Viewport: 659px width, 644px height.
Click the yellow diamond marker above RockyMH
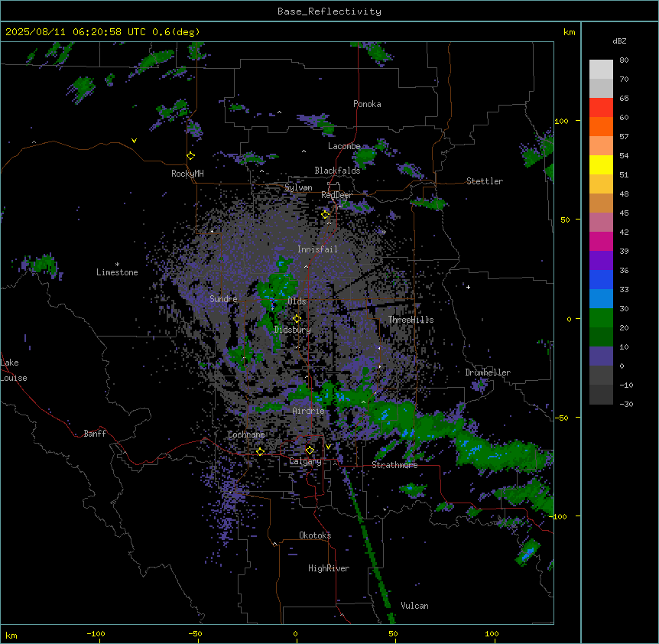(191, 156)
